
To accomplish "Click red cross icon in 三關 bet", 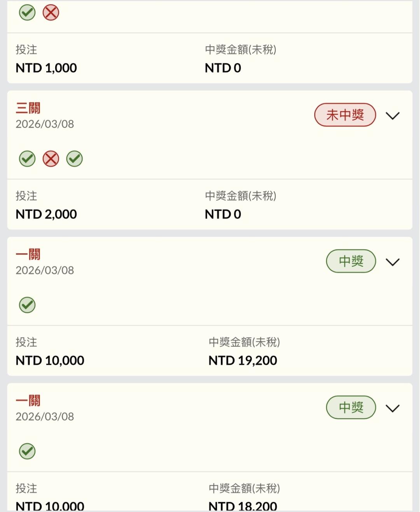I will click(x=51, y=159).
